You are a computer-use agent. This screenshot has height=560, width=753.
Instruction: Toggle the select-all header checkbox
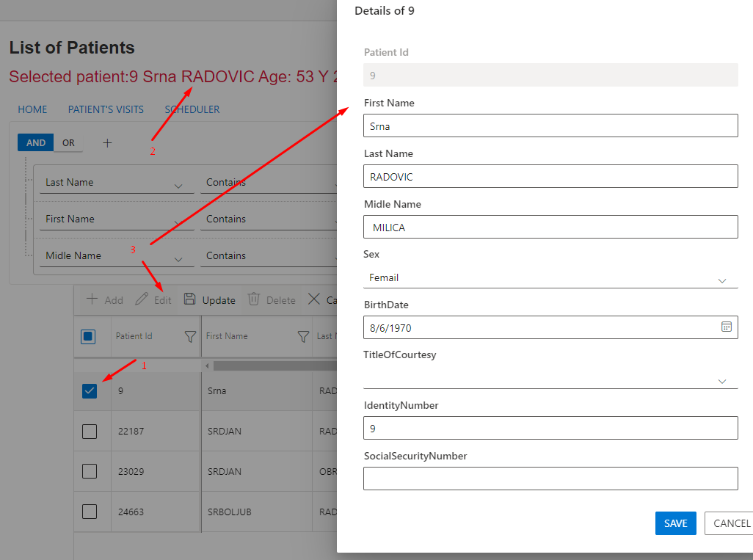[87, 337]
